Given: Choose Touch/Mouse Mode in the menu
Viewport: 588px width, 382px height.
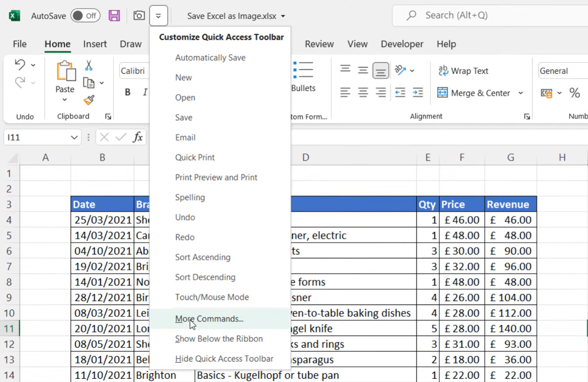Looking at the screenshot, I should pos(220,297).
